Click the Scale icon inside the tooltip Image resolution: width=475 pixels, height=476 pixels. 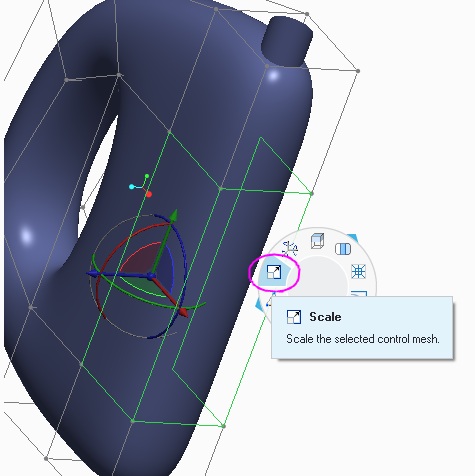point(294,317)
